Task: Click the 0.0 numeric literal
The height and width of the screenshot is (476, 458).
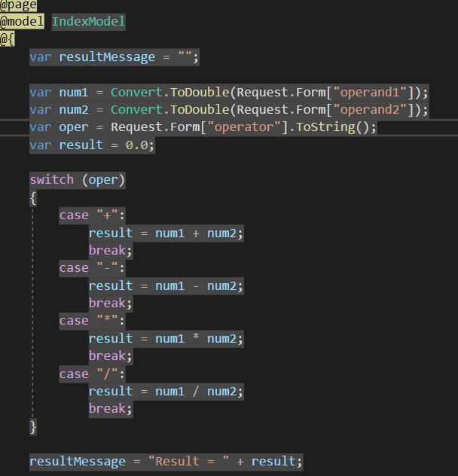Action: coord(136,145)
